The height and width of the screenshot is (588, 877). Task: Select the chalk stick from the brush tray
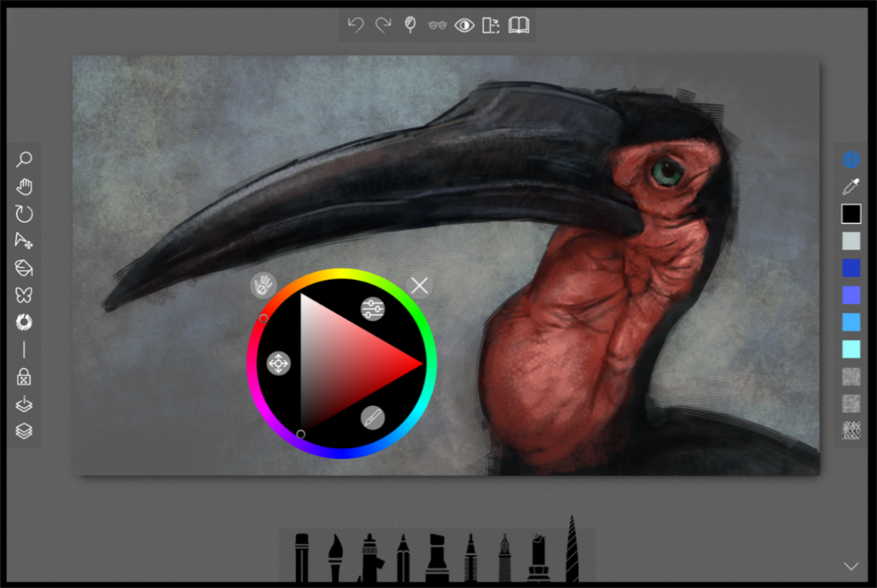tap(538, 559)
